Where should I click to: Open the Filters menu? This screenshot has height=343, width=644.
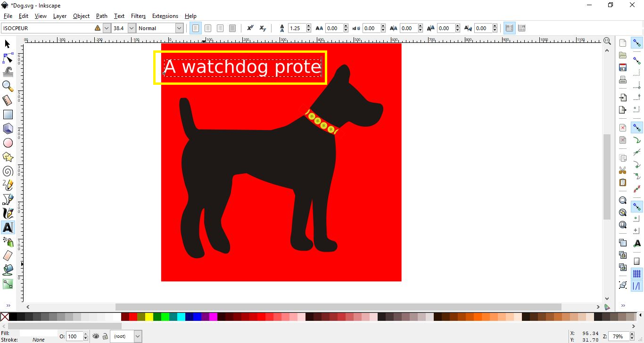point(138,16)
